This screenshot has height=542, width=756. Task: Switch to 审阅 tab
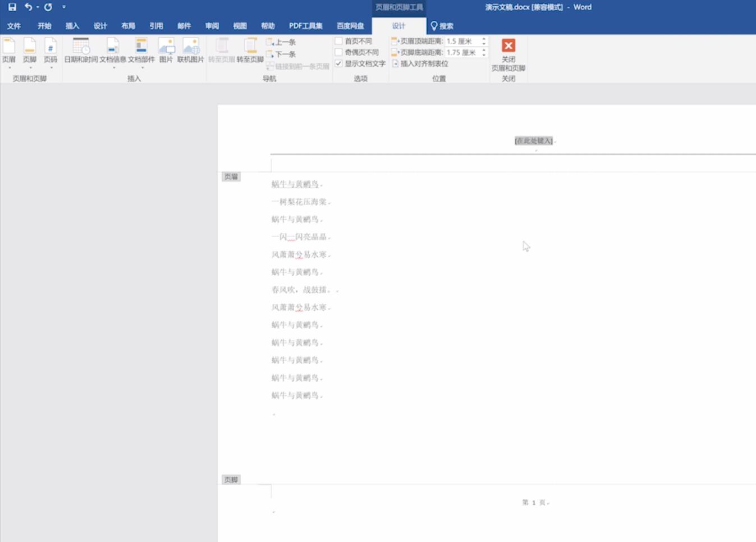pyautogui.click(x=212, y=26)
